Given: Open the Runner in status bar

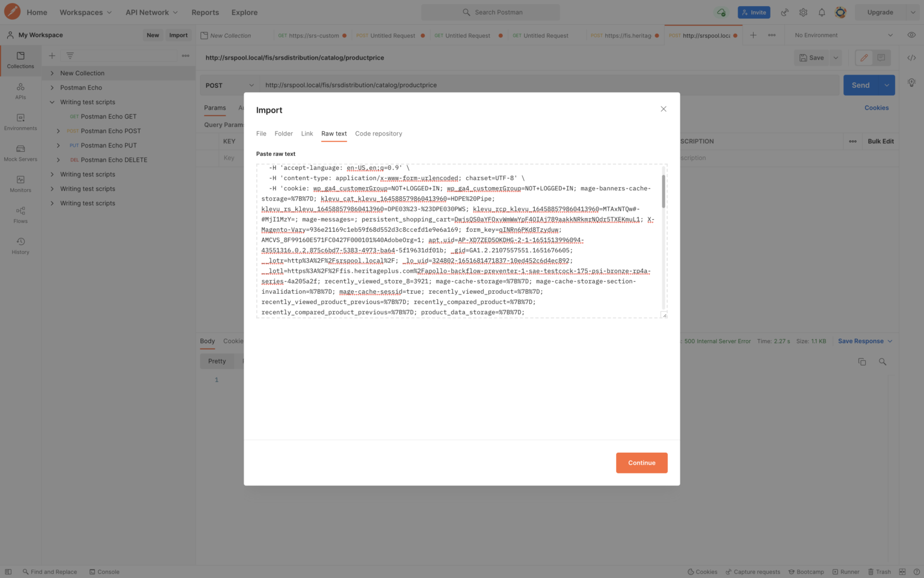Looking at the screenshot, I should 846,572.
